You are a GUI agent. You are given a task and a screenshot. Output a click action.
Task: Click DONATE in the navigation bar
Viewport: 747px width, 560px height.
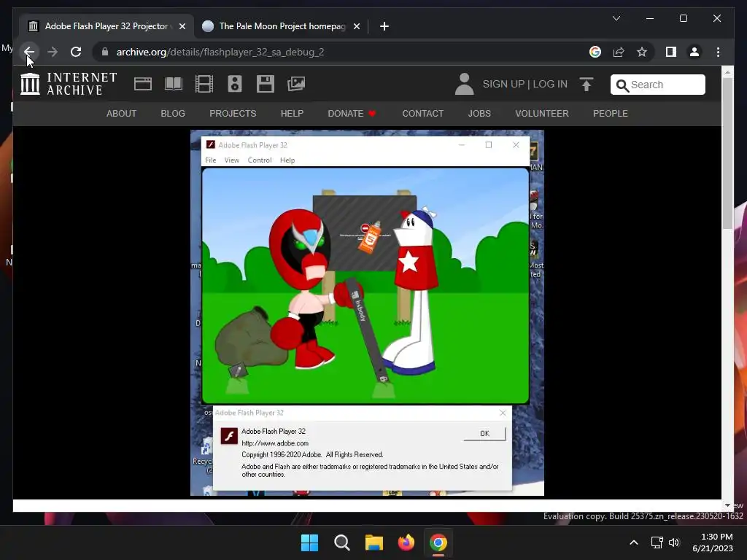352,113
